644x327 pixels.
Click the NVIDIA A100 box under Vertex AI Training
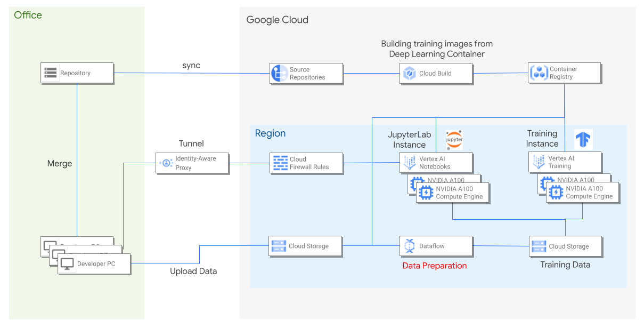[583, 193]
